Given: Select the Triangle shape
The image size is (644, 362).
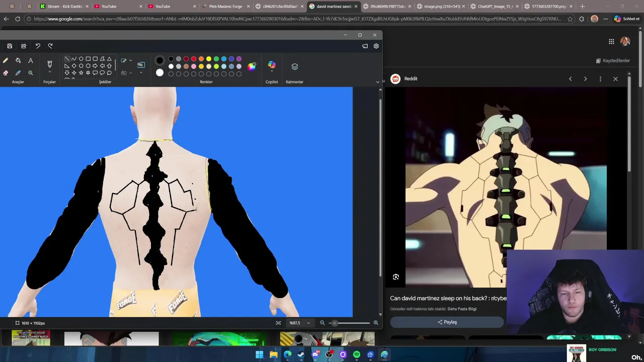Looking at the screenshot, I should 109,59.
